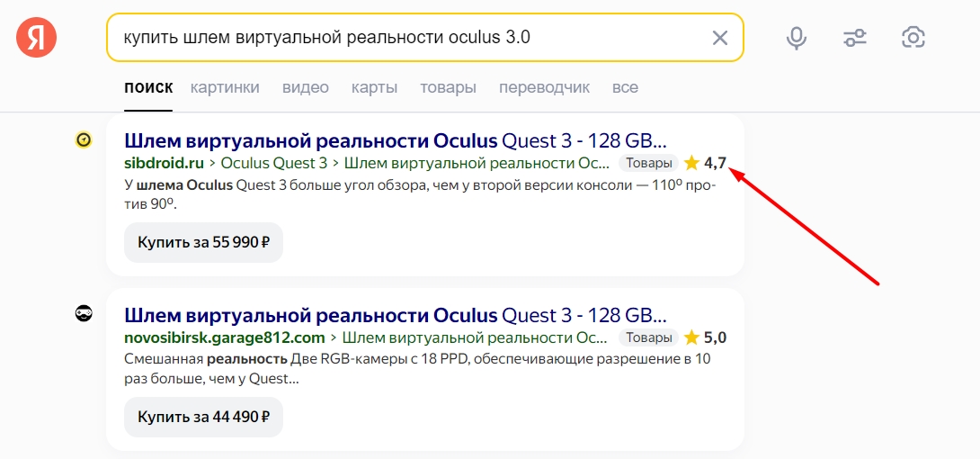Visit sibdroid.ru domain link
The image size is (980, 459).
click(x=165, y=163)
